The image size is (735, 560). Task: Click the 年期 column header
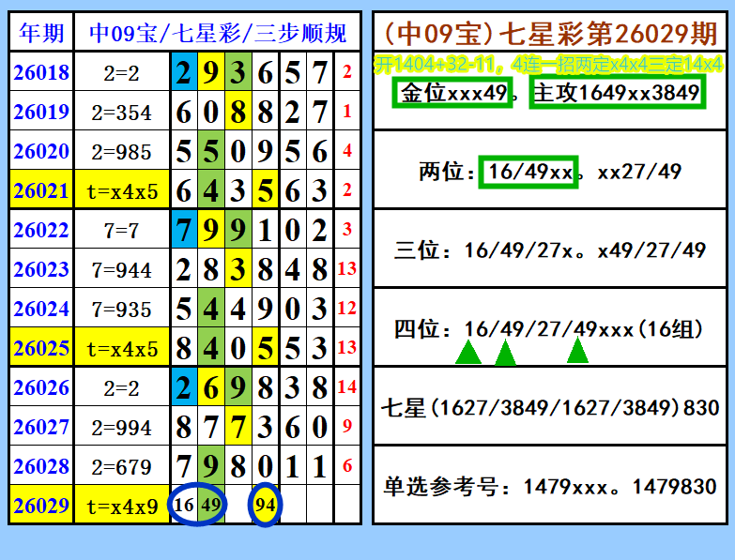[41, 34]
